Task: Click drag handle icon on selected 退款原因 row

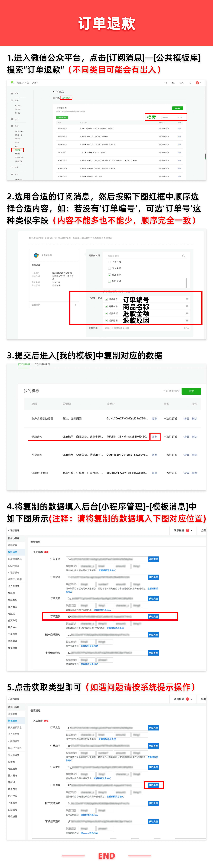Action: pos(187,320)
